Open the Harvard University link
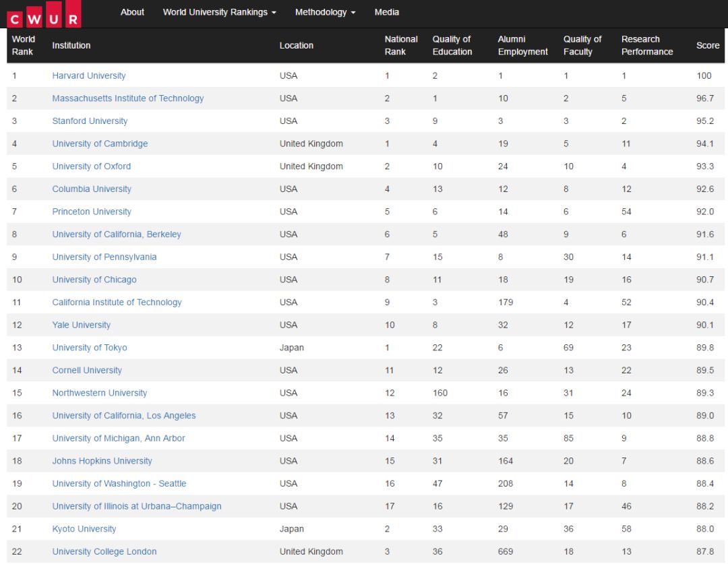 coord(89,76)
